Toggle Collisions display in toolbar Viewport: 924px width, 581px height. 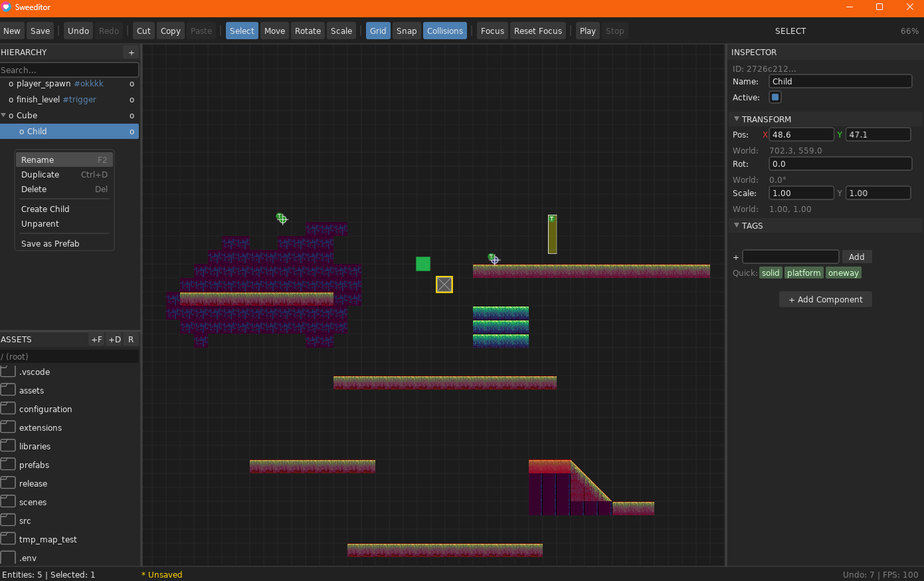445,31
